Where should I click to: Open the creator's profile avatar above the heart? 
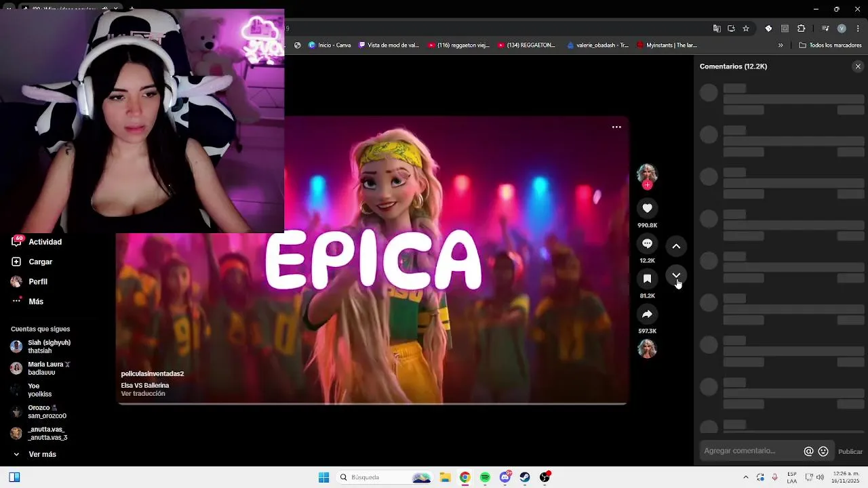point(647,174)
